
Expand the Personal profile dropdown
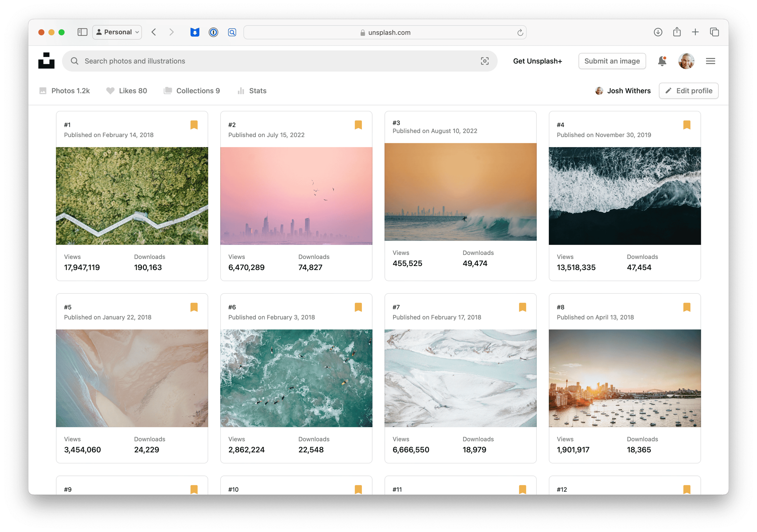pos(117,32)
